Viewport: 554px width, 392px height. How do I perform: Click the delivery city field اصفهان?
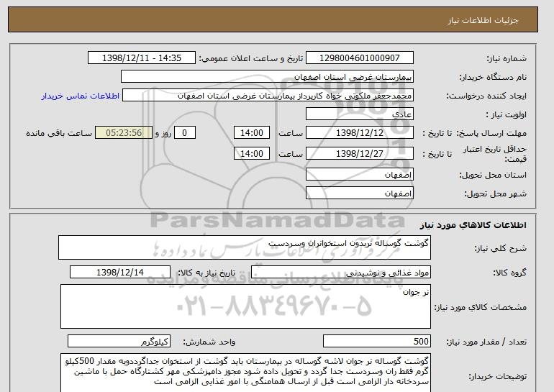[359, 193]
